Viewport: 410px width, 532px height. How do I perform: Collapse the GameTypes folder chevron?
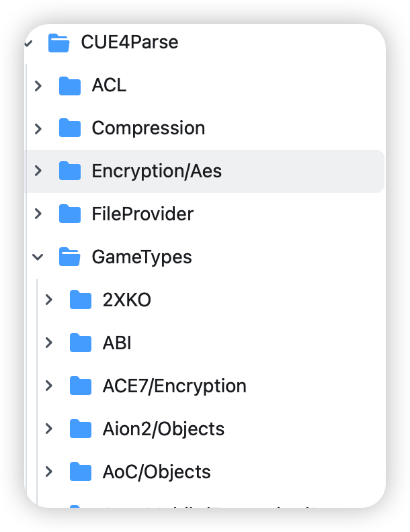[x=38, y=257]
